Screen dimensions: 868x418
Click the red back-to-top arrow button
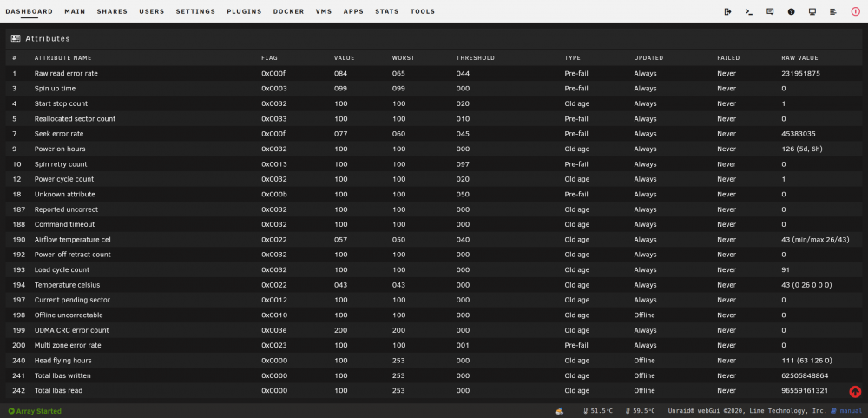[x=855, y=391]
